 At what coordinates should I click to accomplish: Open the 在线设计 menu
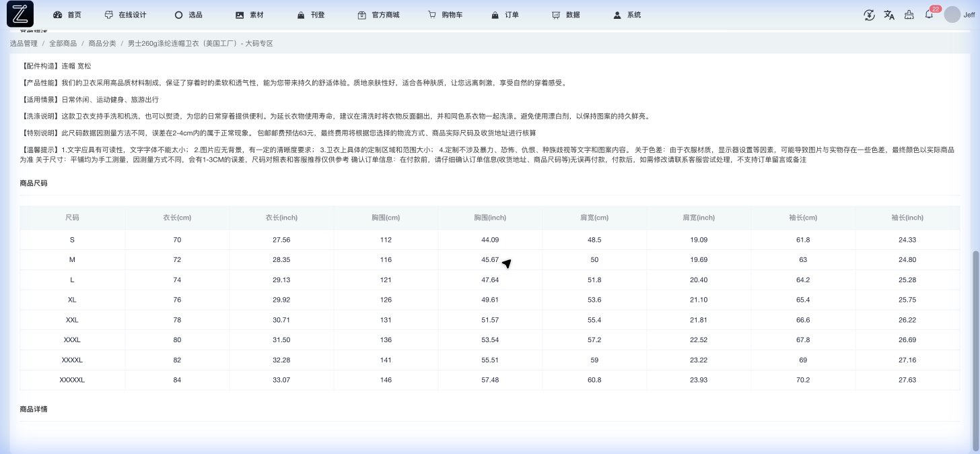coord(125,15)
